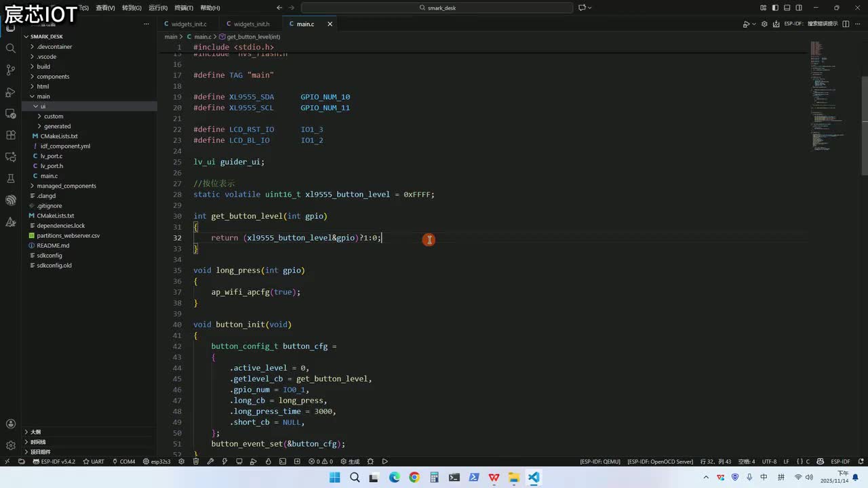Click monitor device icon in status bar

[239, 462]
